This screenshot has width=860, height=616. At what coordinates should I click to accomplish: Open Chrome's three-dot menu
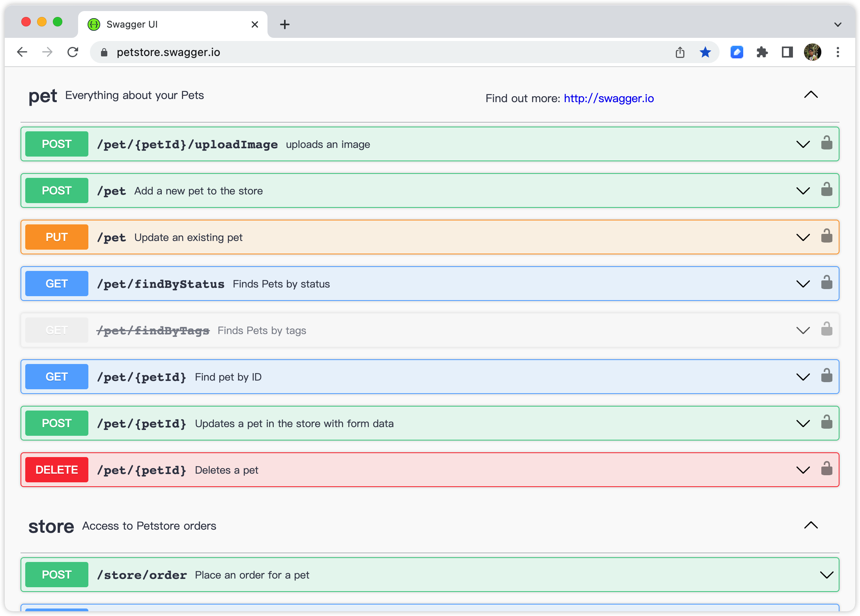point(838,52)
